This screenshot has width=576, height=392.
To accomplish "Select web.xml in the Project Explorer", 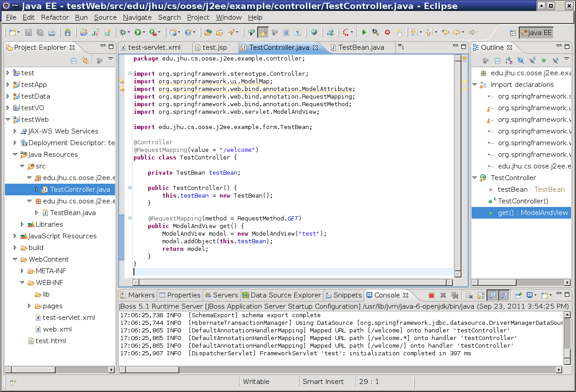I will point(57,329).
